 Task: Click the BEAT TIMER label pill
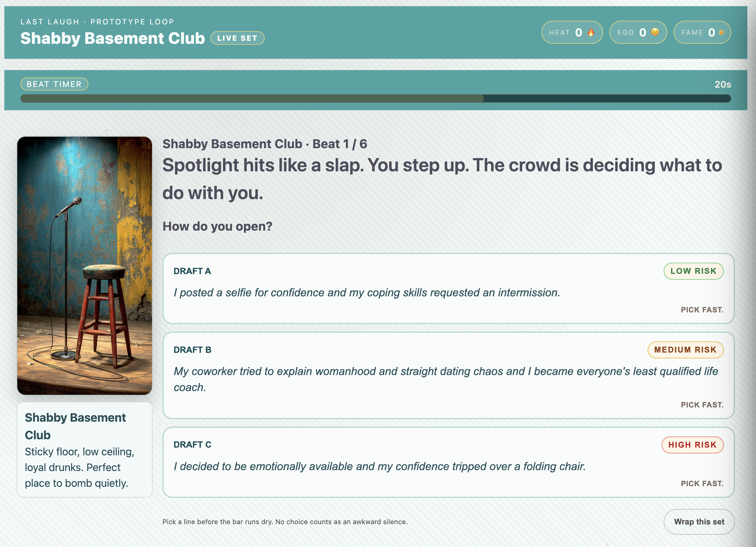(54, 84)
